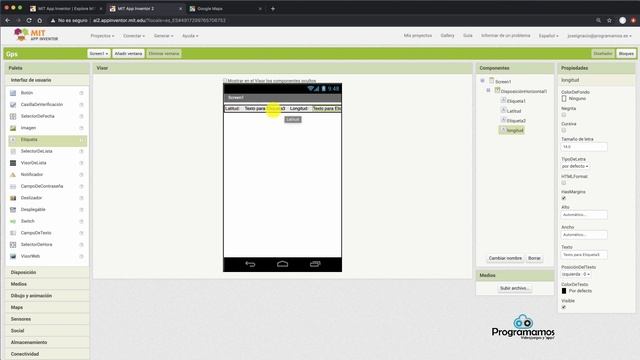Viewport: 640px width, 360px height.
Task: Click the Cambiar nombre button
Action: (505, 258)
